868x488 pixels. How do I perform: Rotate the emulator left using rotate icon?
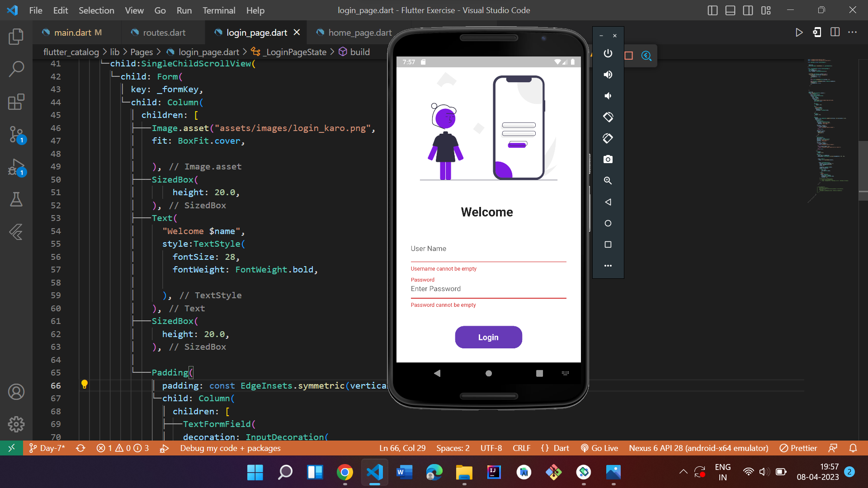tap(608, 117)
